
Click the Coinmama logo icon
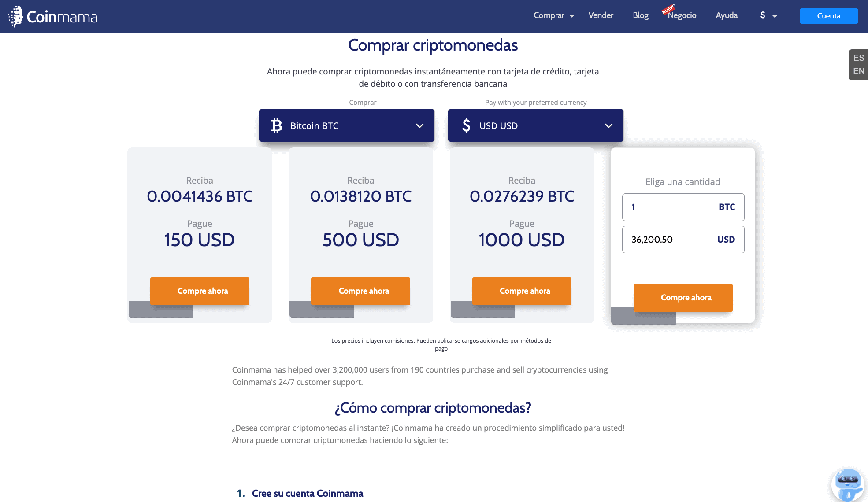pos(16,16)
